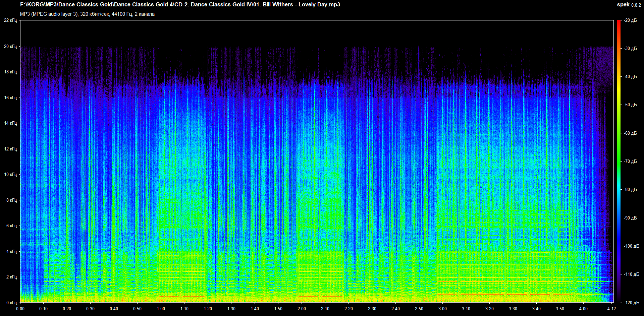Screen dimensions: 644x316
Task: Click the 0:00 start time label
Action: click(20, 309)
